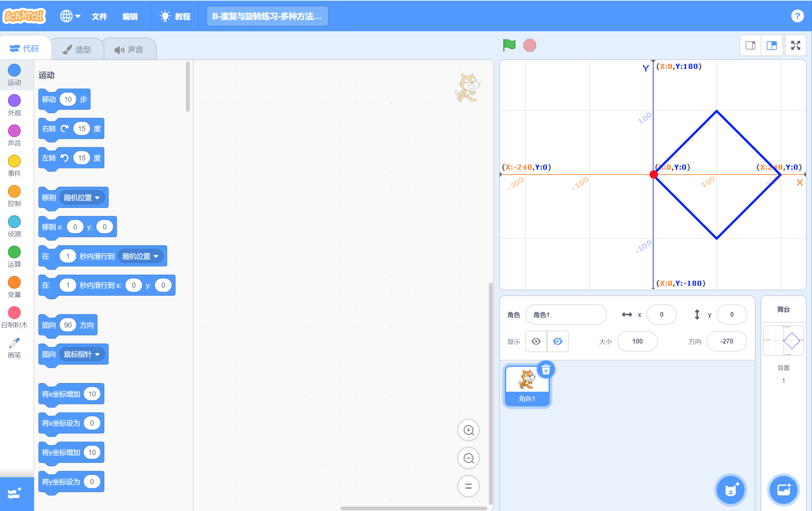Select the 运算 block category
This screenshot has width=812, height=511.
(x=14, y=257)
